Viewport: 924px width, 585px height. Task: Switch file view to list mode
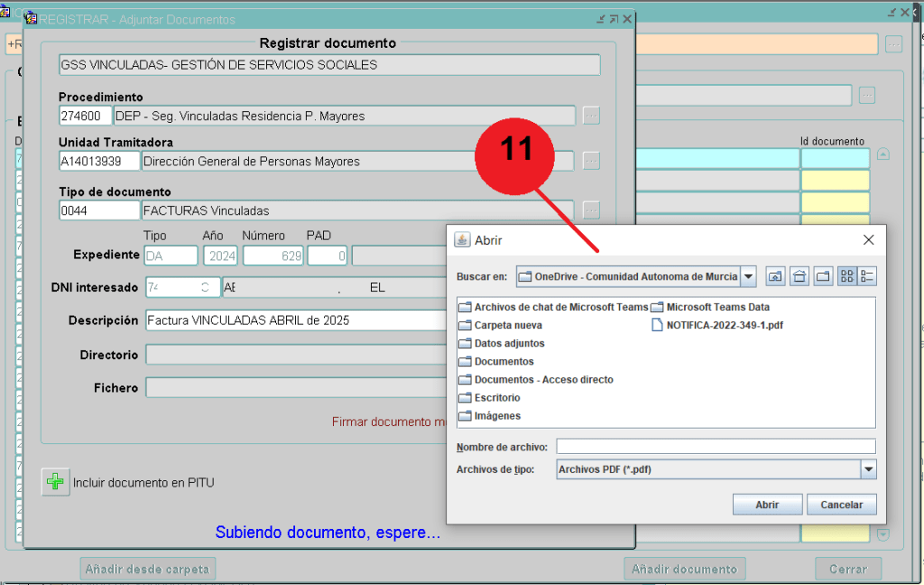(846, 276)
